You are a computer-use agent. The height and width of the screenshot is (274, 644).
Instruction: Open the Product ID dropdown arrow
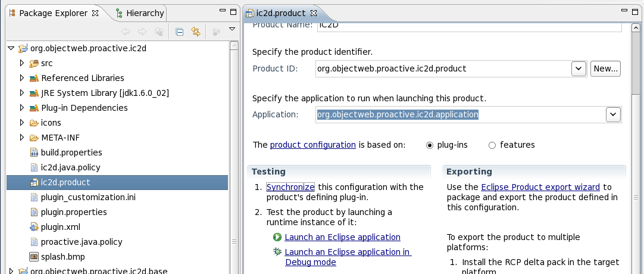579,68
